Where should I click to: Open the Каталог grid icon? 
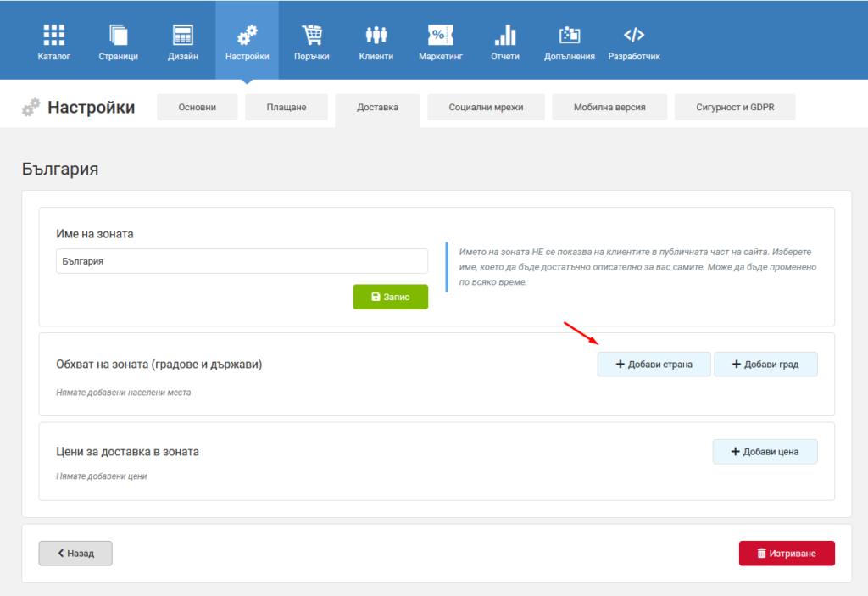[53, 36]
